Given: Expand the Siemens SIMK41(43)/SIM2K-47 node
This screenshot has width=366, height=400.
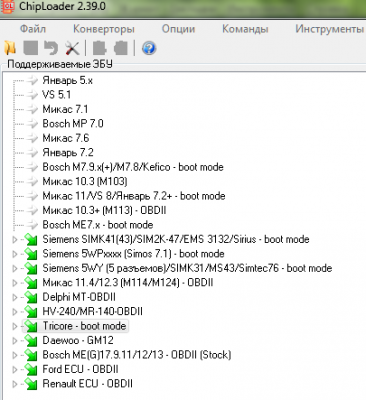Looking at the screenshot, I should coord(14,239).
